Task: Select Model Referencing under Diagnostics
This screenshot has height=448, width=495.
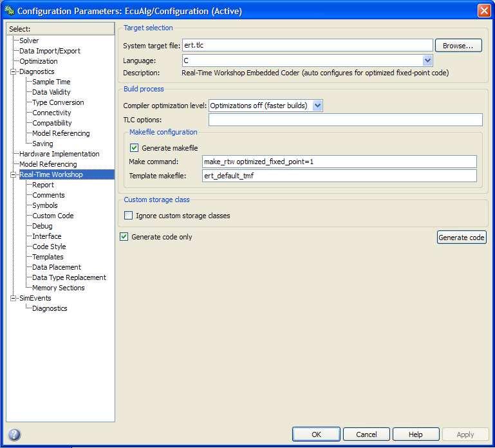Action: 61,133
